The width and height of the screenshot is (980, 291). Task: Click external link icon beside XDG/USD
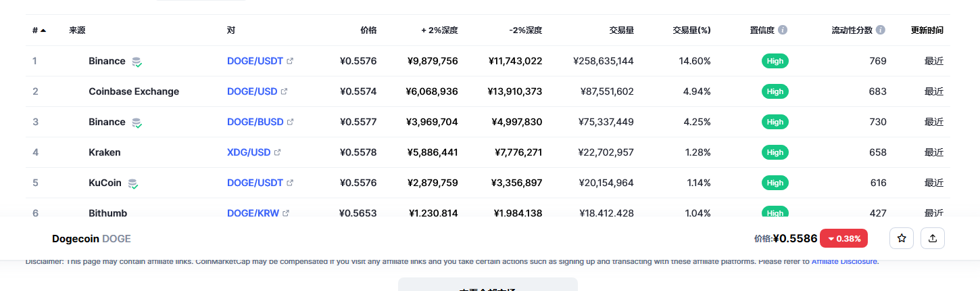coord(278,152)
